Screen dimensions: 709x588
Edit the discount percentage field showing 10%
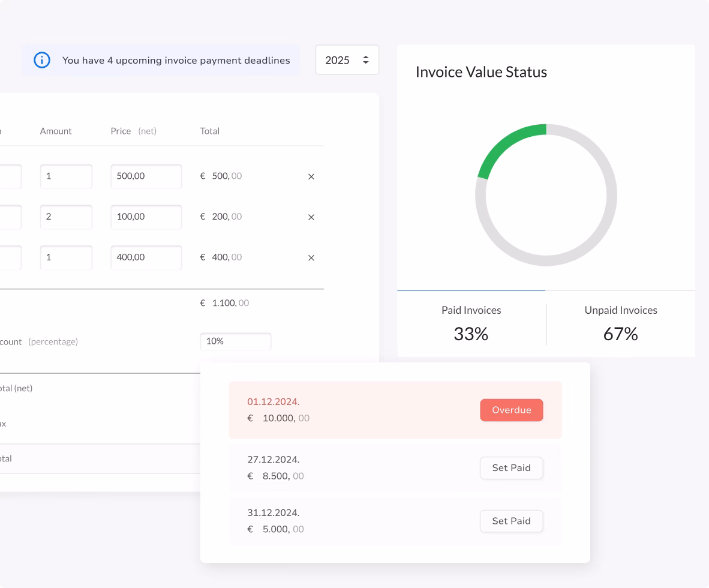[235, 341]
